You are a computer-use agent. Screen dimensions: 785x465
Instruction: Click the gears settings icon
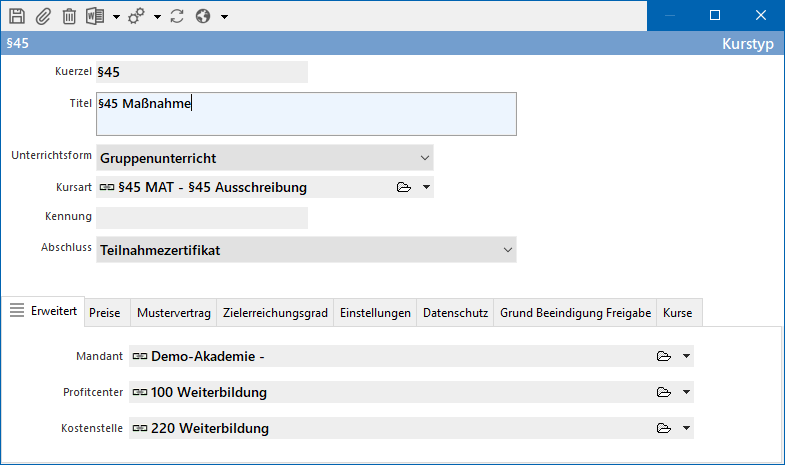[x=136, y=16]
